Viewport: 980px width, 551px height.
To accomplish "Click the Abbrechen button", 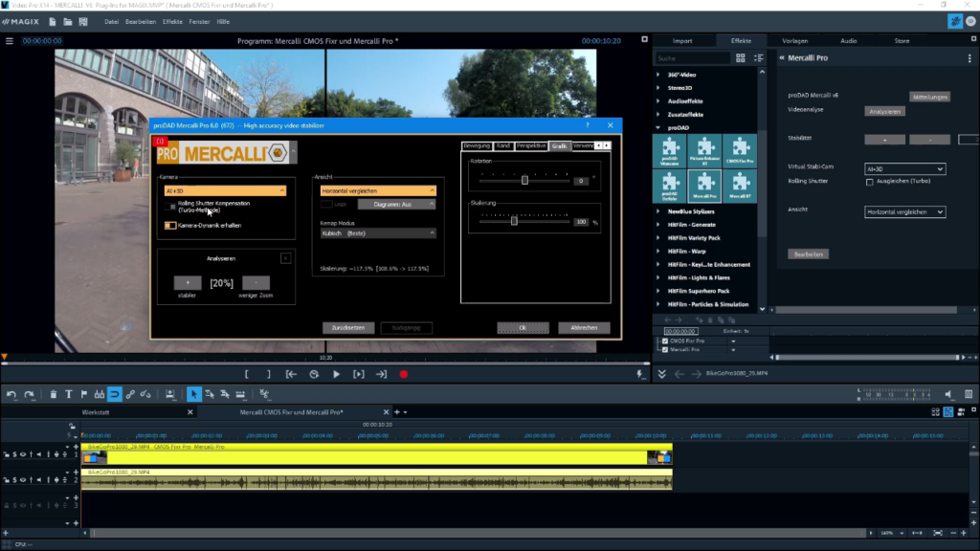I will pyautogui.click(x=584, y=328).
